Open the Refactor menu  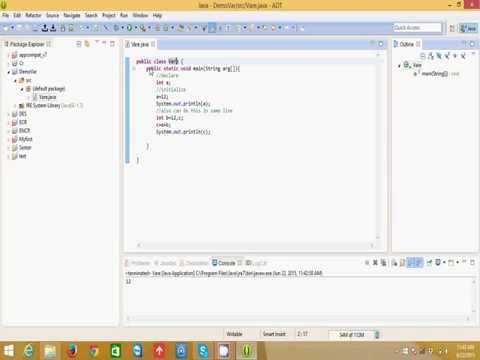[x=33, y=15]
